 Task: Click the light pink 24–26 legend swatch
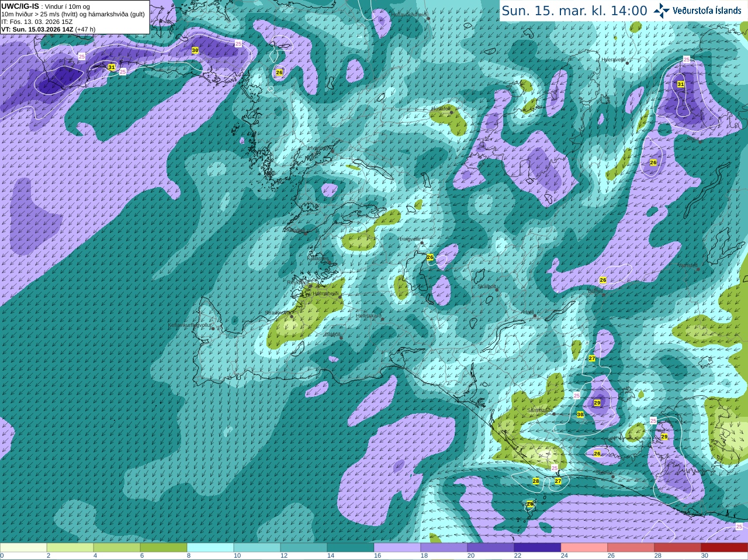click(x=584, y=548)
